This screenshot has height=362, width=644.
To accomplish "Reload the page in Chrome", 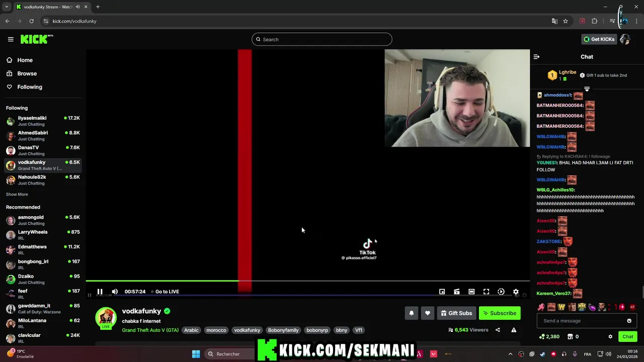I will pyautogui.click(x=31, y=21).
